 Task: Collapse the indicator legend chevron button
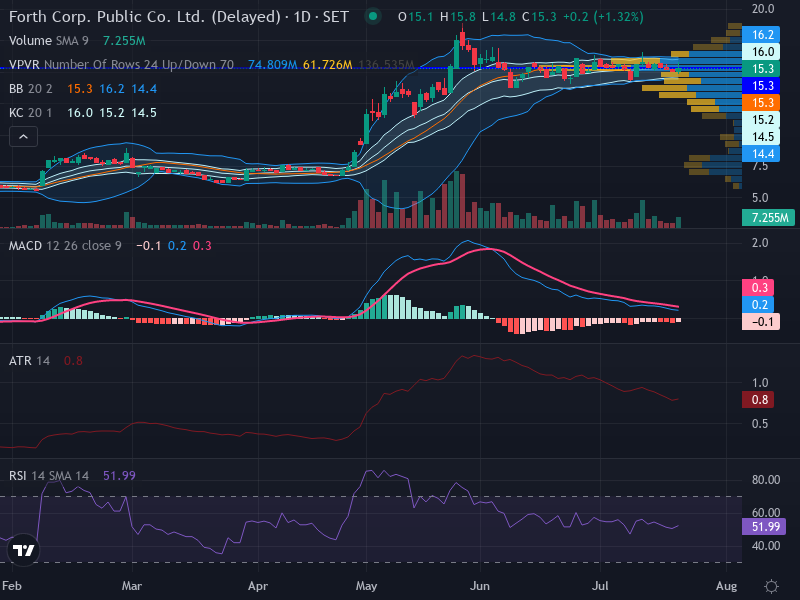tap(23, 137)
